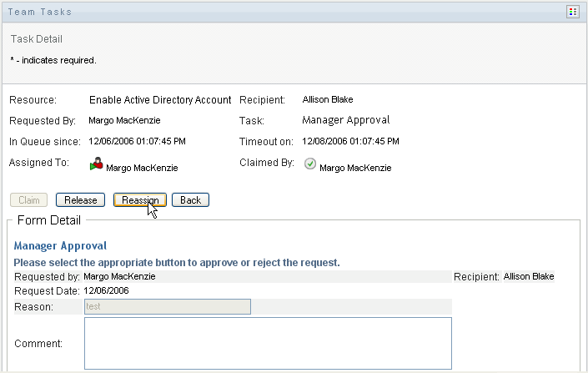This screenshot has height=373, width=588.
Task: Click the Timeout on date 12/08/2006
Action: point(351,142)
